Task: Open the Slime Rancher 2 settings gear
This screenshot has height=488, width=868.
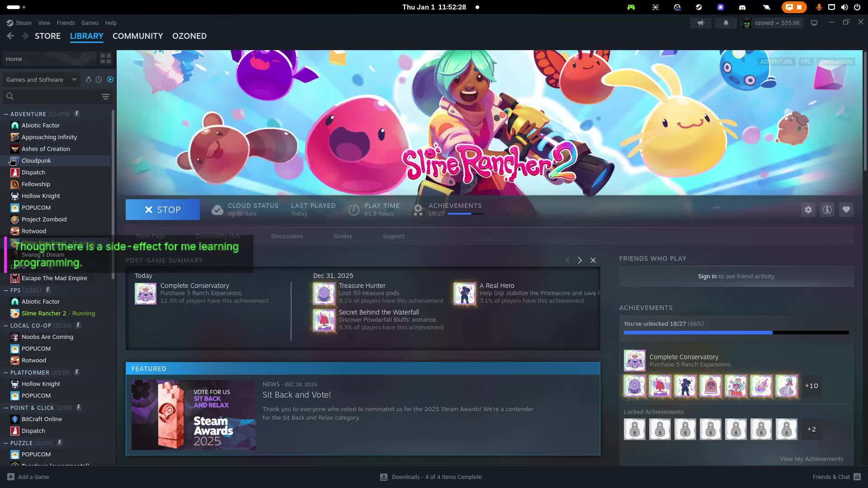Action: (x=808, y=210)
